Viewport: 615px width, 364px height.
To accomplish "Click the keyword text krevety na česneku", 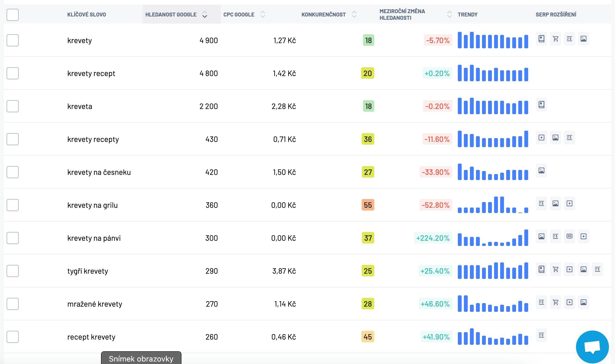I will 99,172.
